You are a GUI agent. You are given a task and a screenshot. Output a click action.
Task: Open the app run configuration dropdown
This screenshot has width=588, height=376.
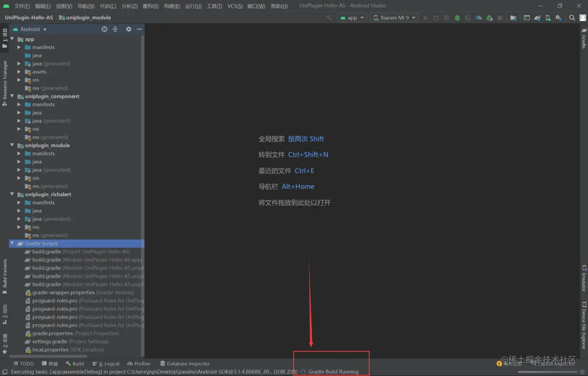tap(352, 18)
